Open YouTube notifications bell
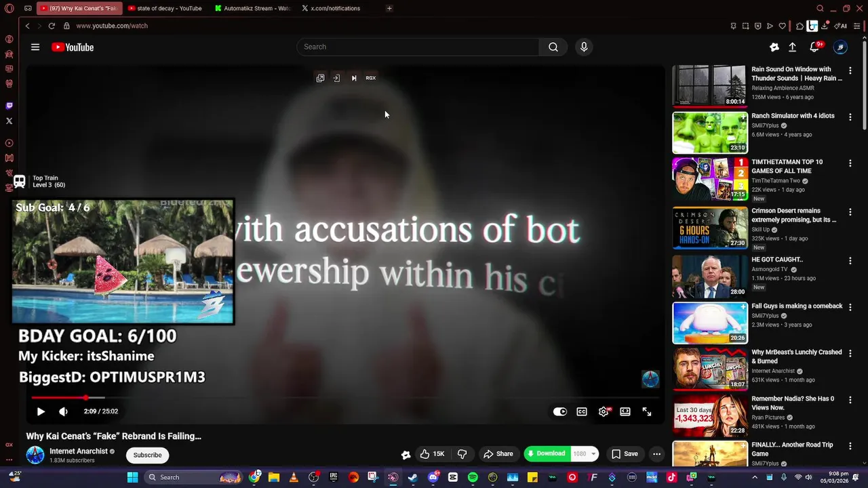Viewport: 868px width, 488px height. [814, 47]
